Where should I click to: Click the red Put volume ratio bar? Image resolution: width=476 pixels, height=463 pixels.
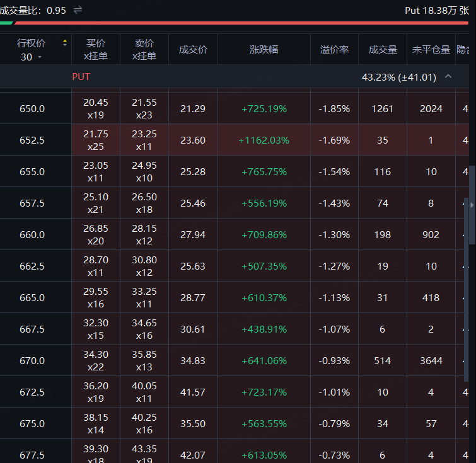pos(241,23)
